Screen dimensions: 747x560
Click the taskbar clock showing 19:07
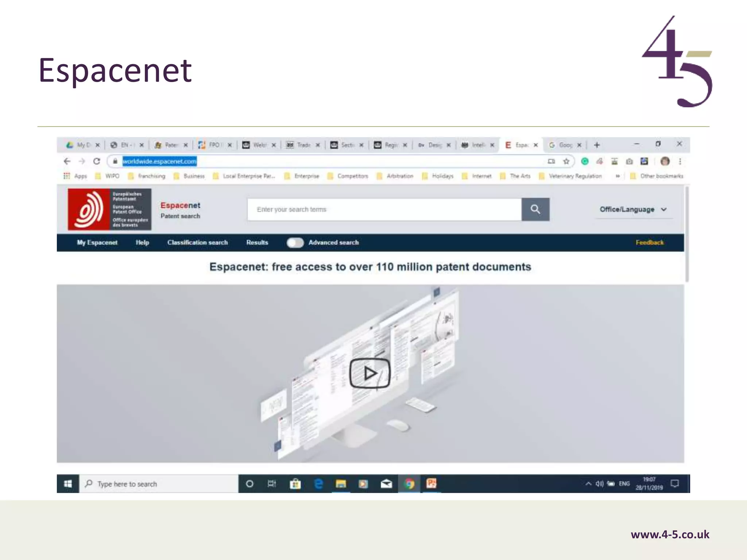click(649, 483)
